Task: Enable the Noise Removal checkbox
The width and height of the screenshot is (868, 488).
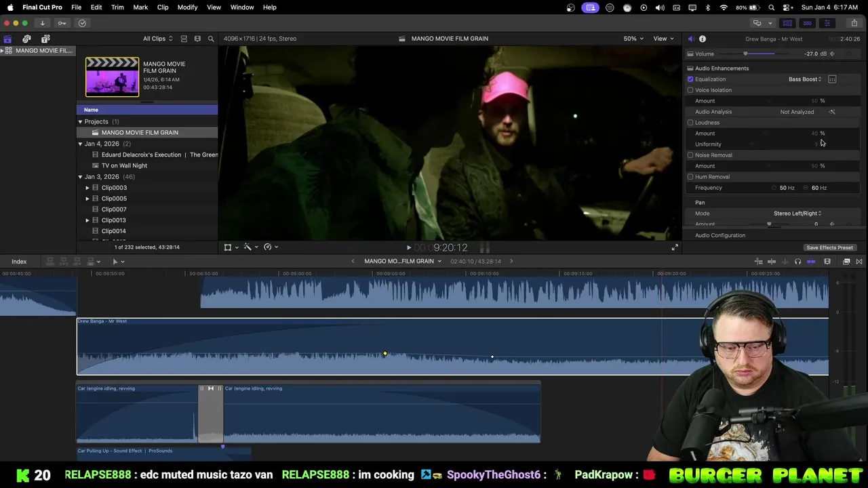Action: tap(690, 155)
